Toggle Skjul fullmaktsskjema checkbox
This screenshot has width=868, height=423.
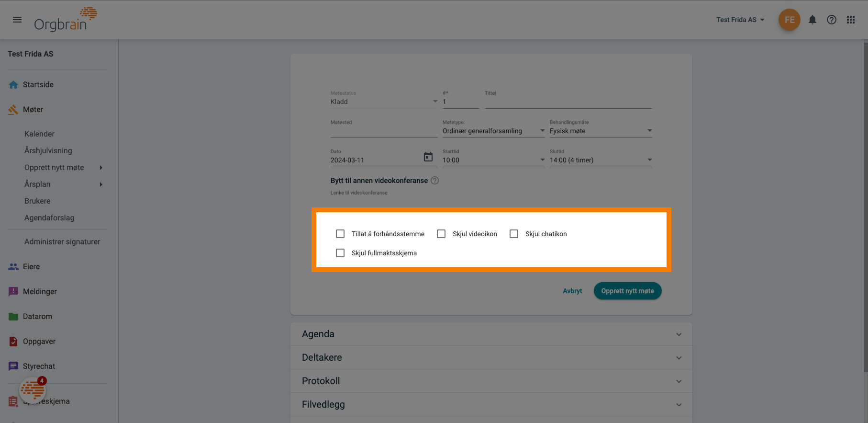(x=340, y=253)
